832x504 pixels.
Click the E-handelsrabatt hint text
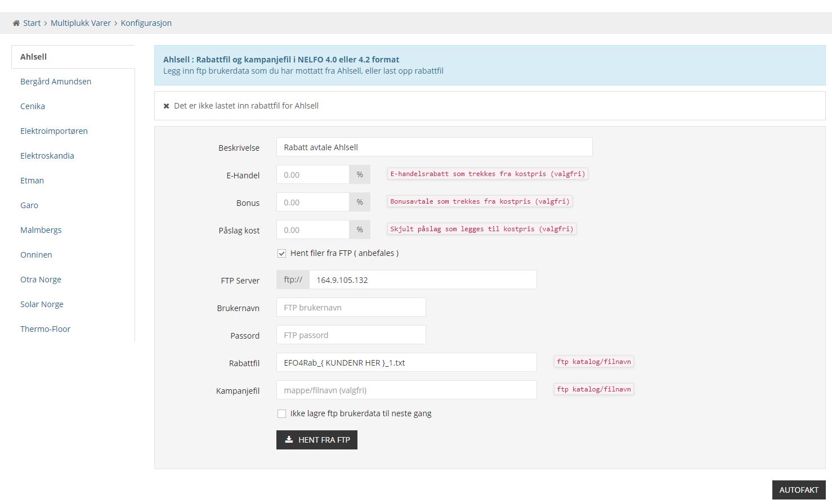(x=487, y=174)
